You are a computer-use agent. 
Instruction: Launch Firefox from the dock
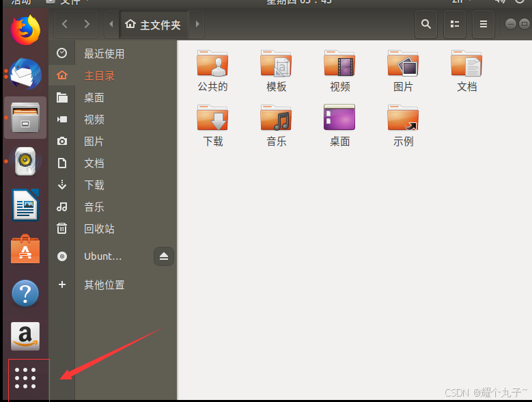pyautogui.click(x=25, y=30)
